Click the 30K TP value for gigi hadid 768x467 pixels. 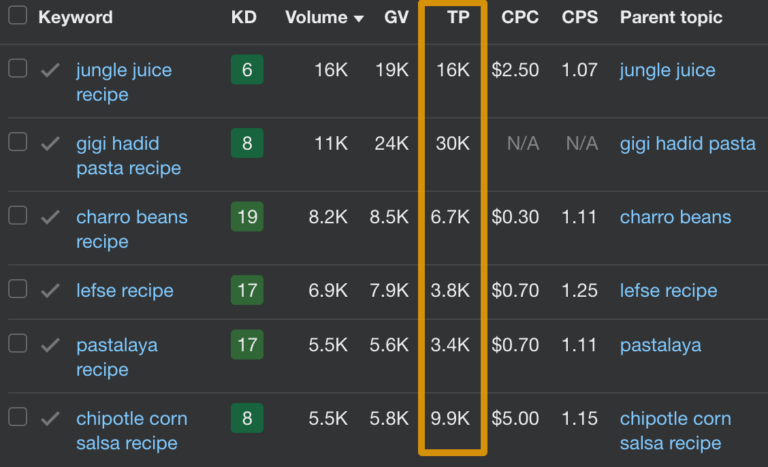(x=452, y=144)
